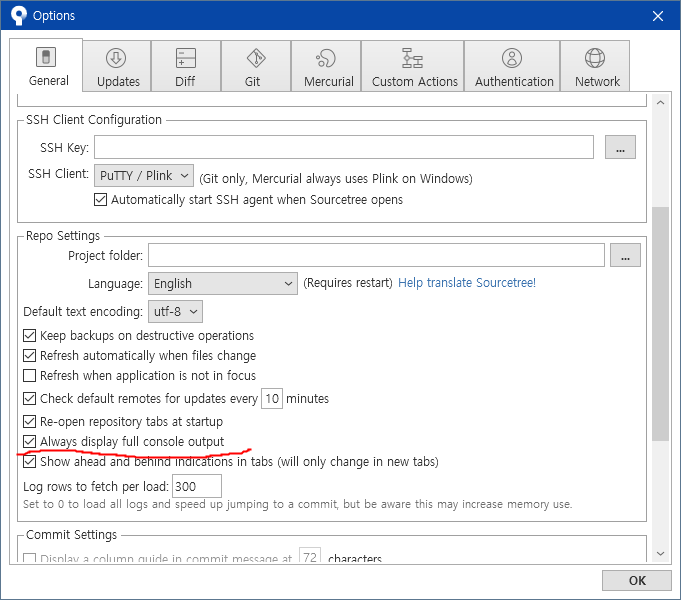Click the Sourcetree logo in title bar

click(18, 16)
